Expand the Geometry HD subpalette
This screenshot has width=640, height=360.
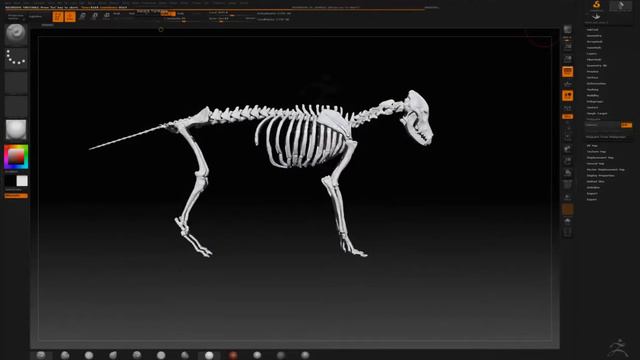pyautogui.click(x=597, y=65)
